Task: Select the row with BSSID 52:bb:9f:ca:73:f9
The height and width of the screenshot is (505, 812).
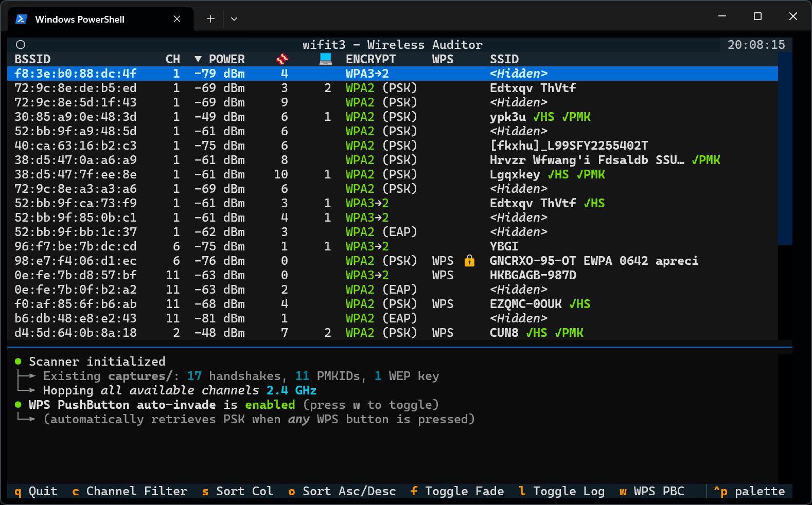Action: (x=393, y=203)
